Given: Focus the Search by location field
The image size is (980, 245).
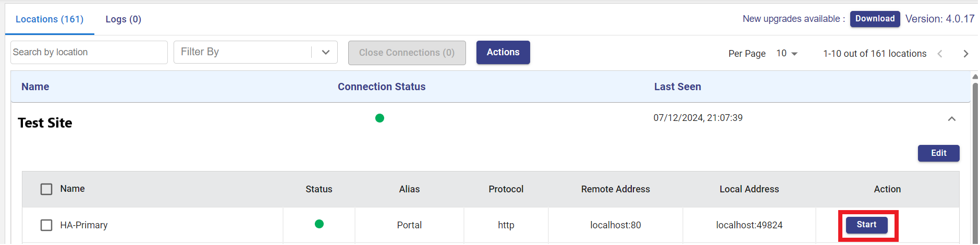Looking at the screenshot, I should [89, 52].
